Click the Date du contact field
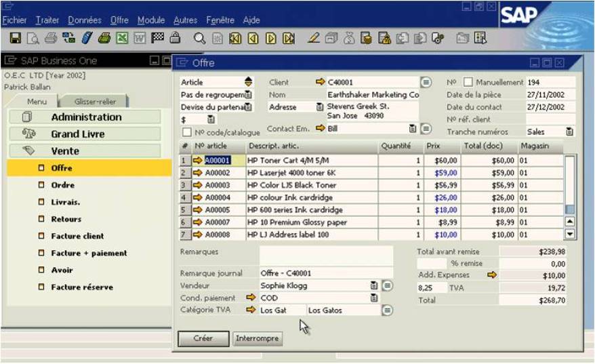Image resolution: width=595 pixels, height=364 pixels. tap(550, 107)
